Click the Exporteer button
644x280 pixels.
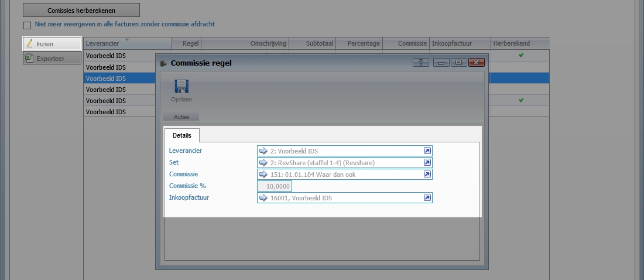point(52,59)
